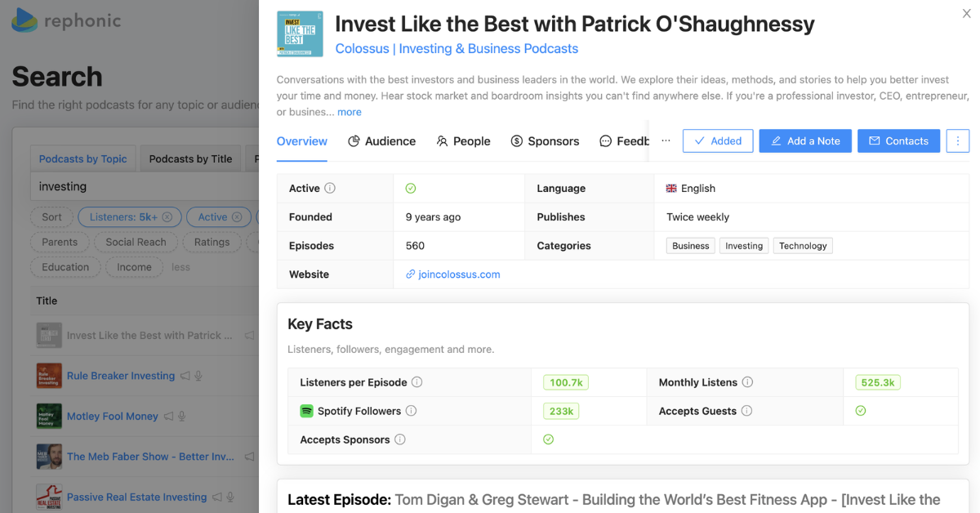Switch to the Audience tab

coord(381,141)
